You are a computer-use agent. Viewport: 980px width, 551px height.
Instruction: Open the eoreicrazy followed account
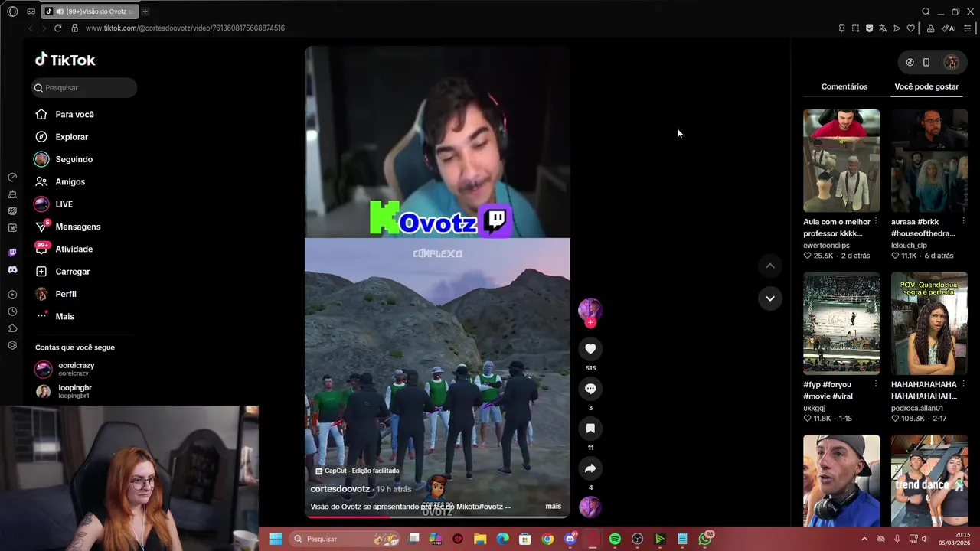click(65, 369)
